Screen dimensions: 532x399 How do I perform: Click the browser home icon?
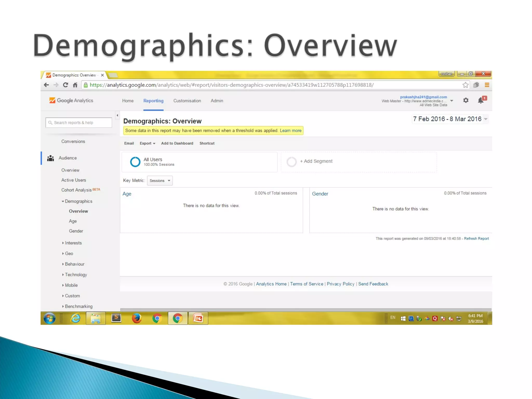(75, 85)
